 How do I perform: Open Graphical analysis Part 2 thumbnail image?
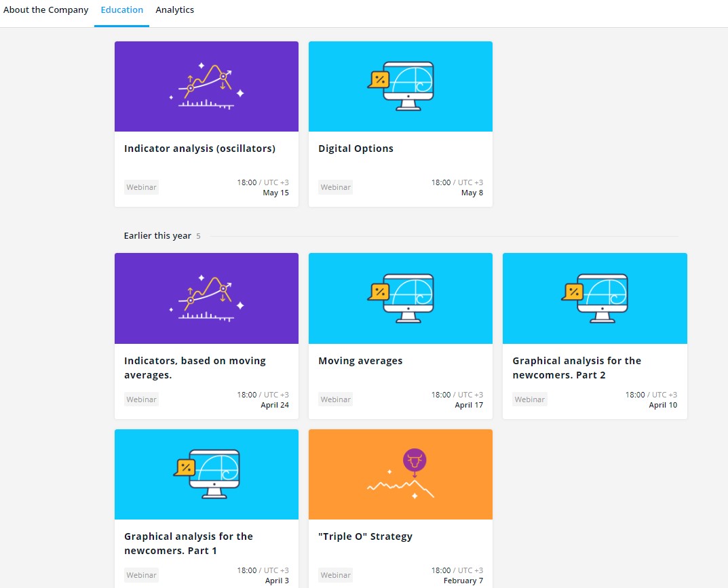pyautogui.click(x=595, y=298)
